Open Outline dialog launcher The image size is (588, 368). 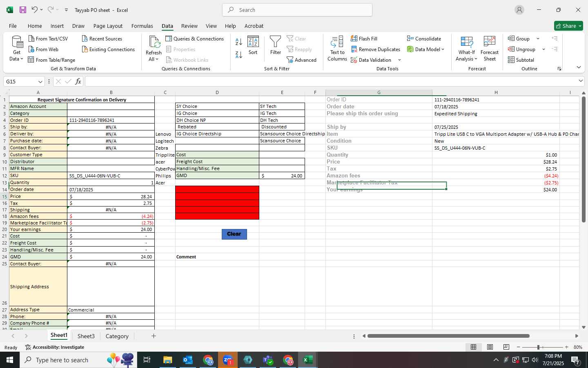pyautogui.click(x=559, y=69)
